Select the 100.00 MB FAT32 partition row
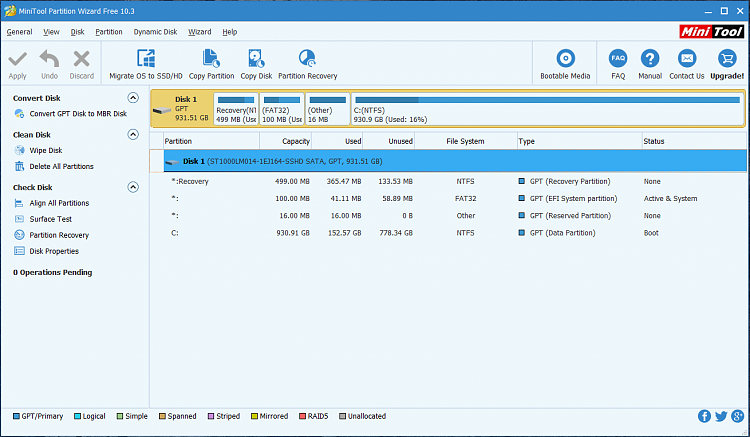Screen dimensions: 750x437 (455, 199)
